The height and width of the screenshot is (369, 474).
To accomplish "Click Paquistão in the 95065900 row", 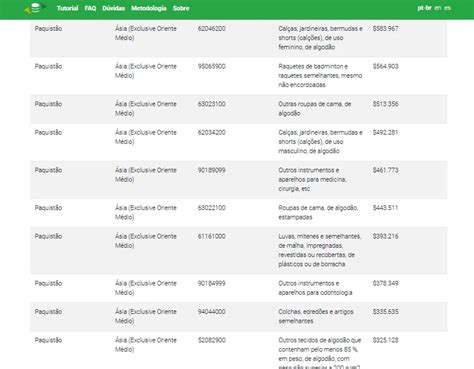I will point(48,66).
